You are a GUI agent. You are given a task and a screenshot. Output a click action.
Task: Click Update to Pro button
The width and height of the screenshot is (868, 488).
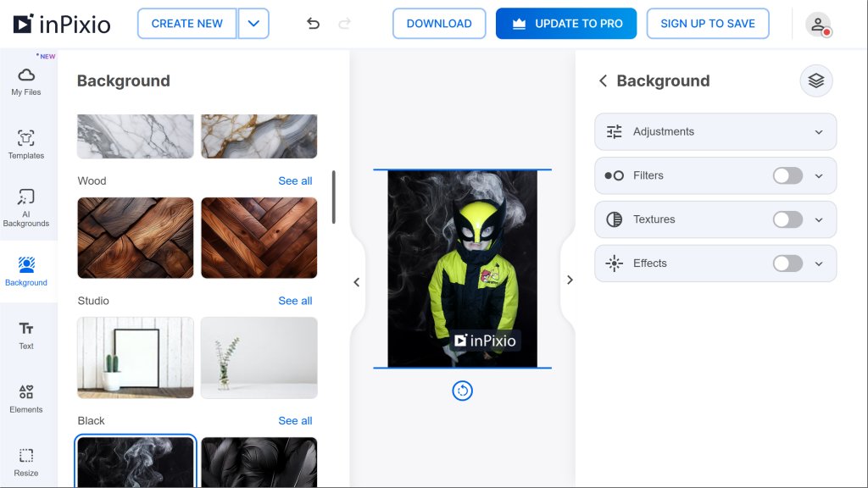(565, 23)
